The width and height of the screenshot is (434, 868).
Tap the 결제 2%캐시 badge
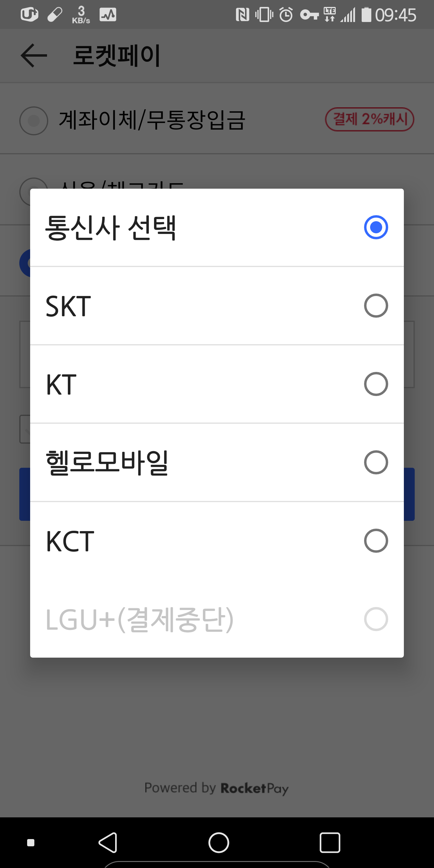369,119
